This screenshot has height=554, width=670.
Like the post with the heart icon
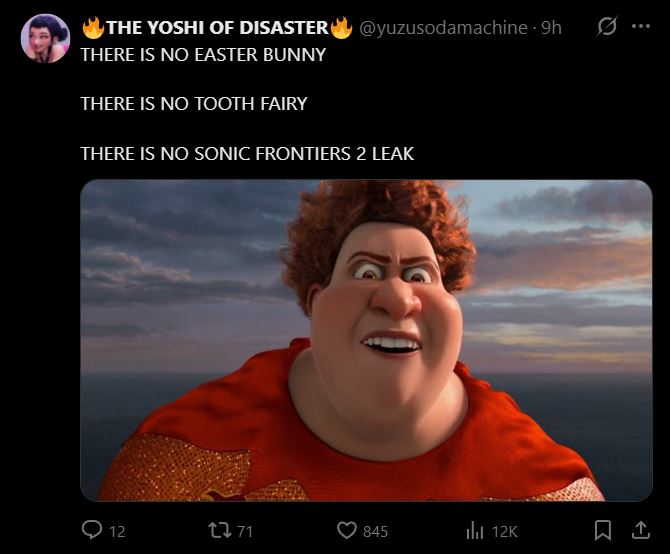pyautogui.click(x=347, y=531)
